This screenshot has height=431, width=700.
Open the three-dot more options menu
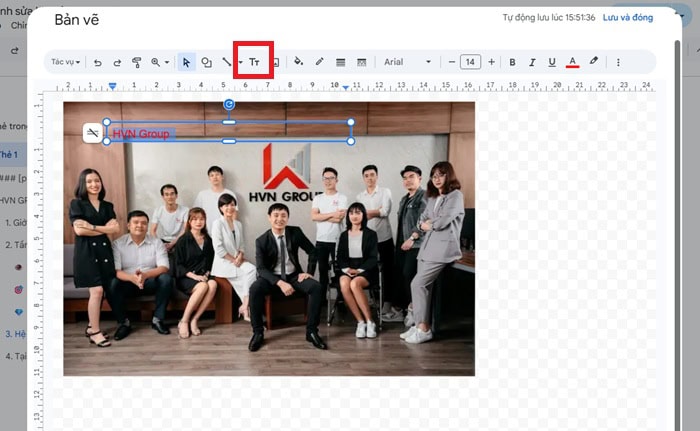tap(618, 63)
